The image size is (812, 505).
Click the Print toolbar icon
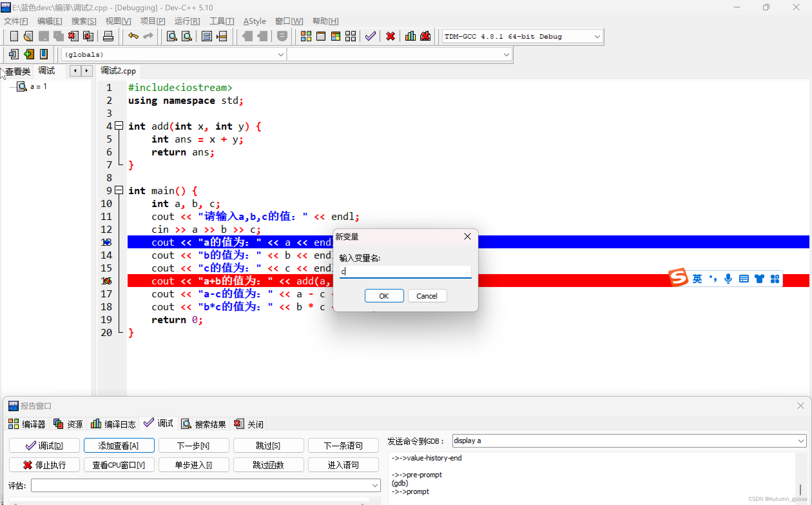[x=108, y=36]
